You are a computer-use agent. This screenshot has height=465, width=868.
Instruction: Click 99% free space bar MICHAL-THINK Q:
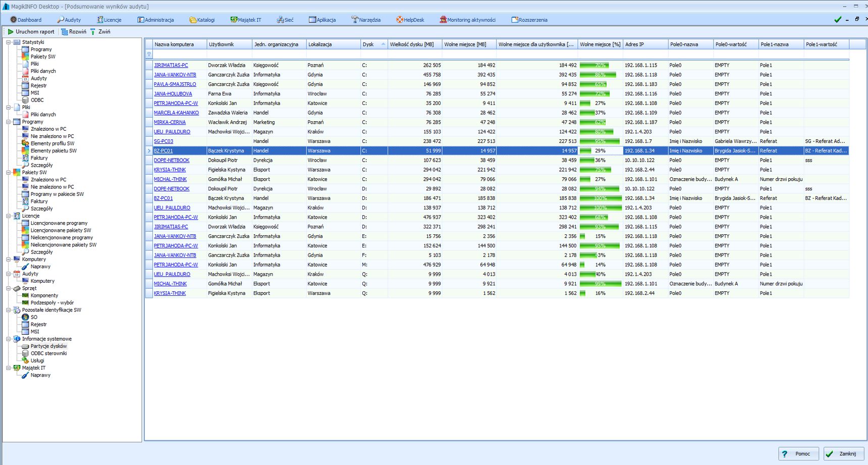click(601, 284)
